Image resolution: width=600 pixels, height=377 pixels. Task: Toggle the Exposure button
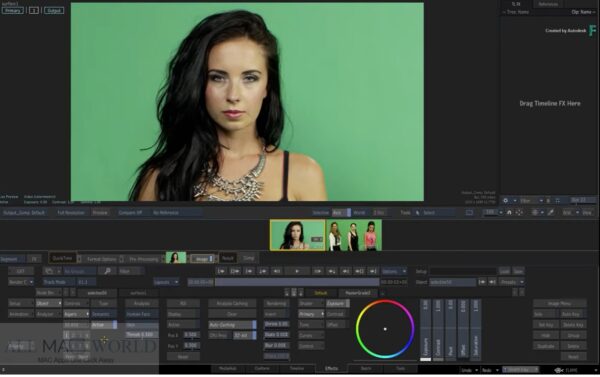tap(338, 304)
